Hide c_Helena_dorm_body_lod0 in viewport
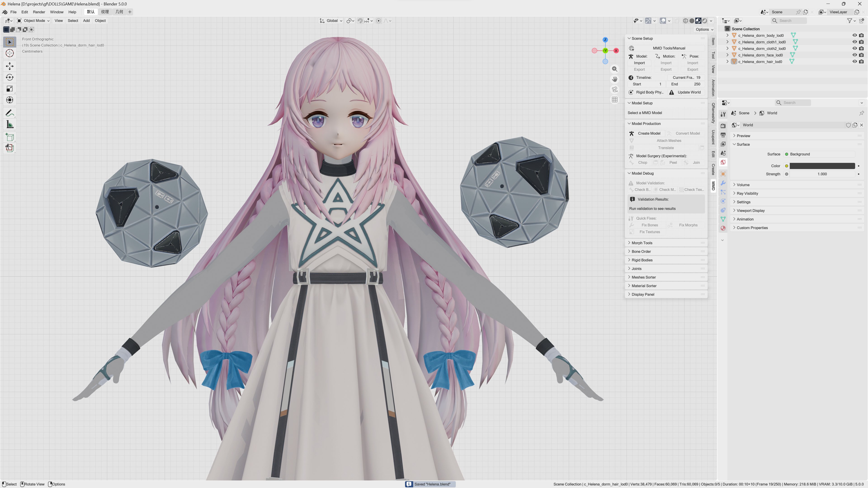The image size is (868, 488). click(x=854, y=35)
